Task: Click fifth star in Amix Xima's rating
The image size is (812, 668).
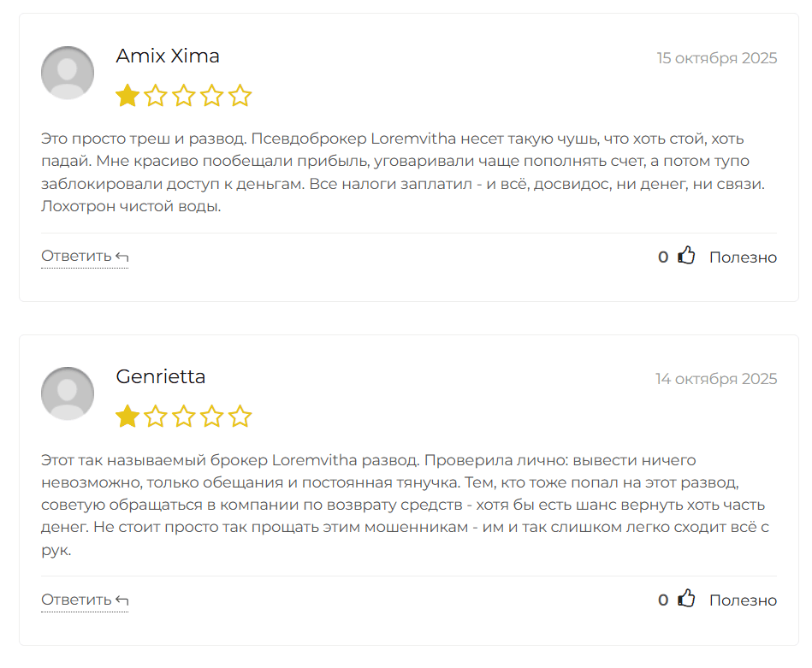Action: (x=240, y=96)
